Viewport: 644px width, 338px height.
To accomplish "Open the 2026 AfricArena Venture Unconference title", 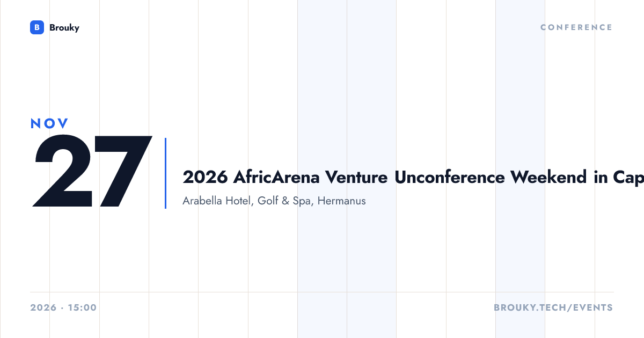I will coord(413,178).
